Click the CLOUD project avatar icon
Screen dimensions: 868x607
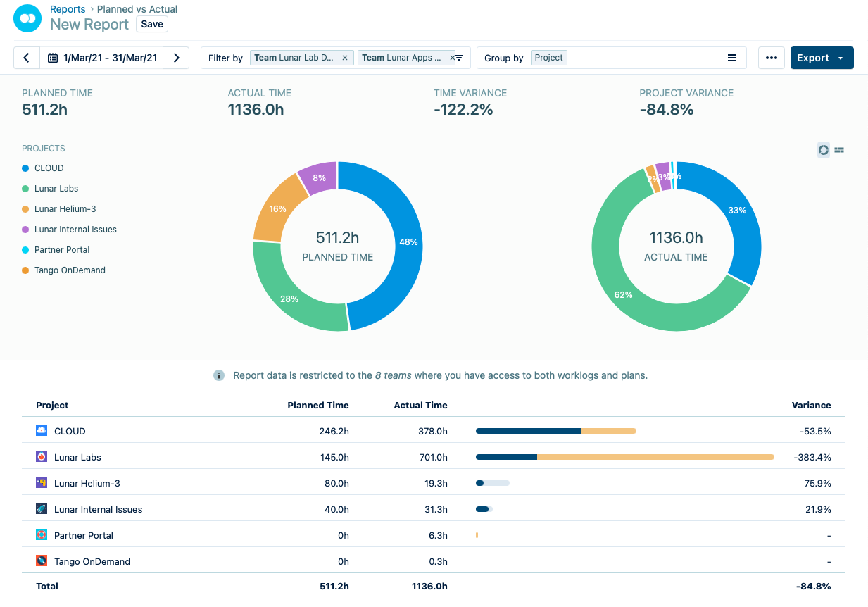(43, 431)
